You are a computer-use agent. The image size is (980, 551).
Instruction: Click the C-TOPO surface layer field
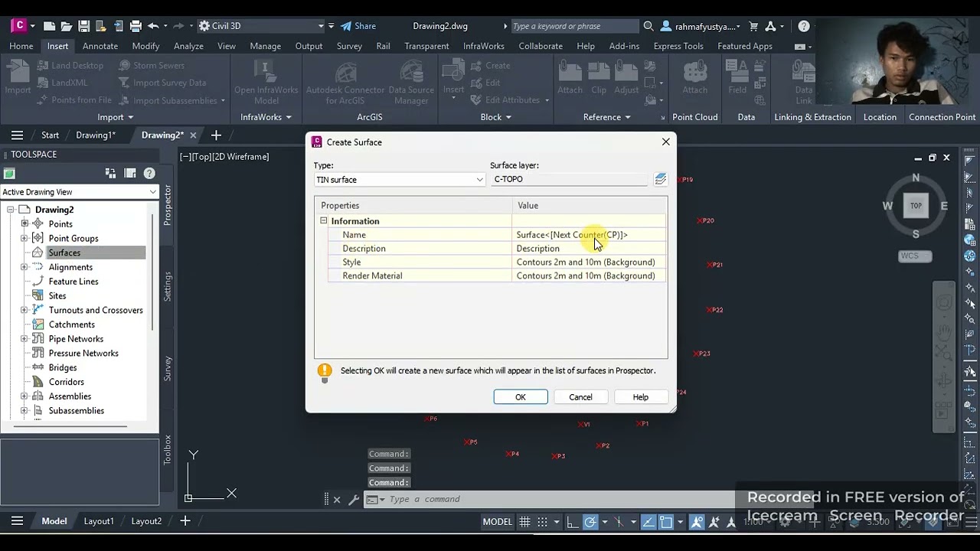570,179
